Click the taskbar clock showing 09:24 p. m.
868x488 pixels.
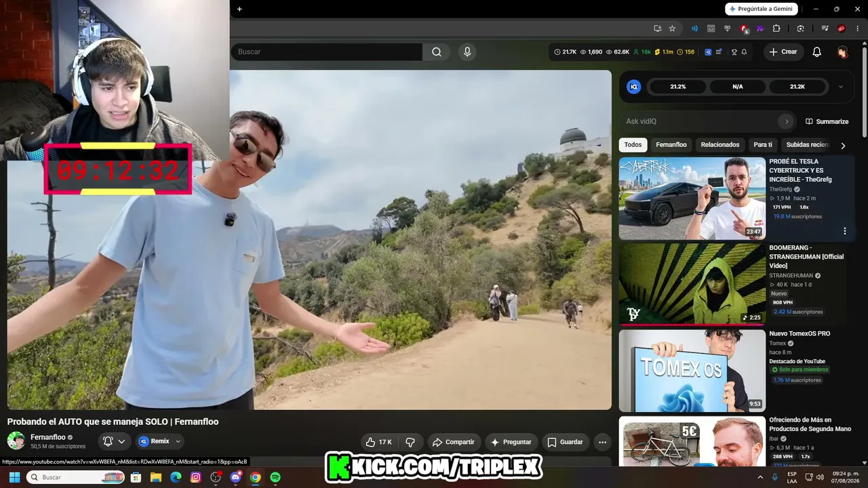[x=846, y=477]
